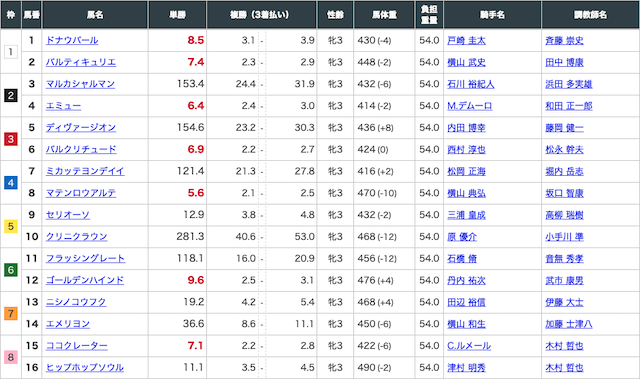Open jockey link 戸崎 圭太
The height and width of the screenshot is (379, 640).
(467, 40)
